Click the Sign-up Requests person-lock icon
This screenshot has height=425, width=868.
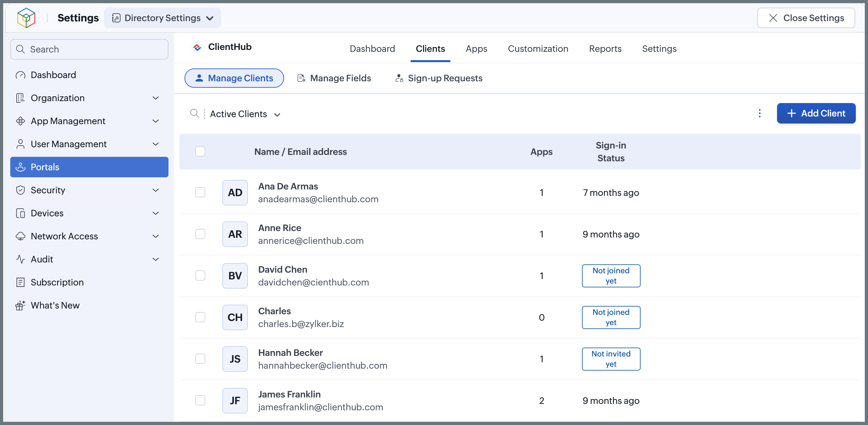click(399, 78)
